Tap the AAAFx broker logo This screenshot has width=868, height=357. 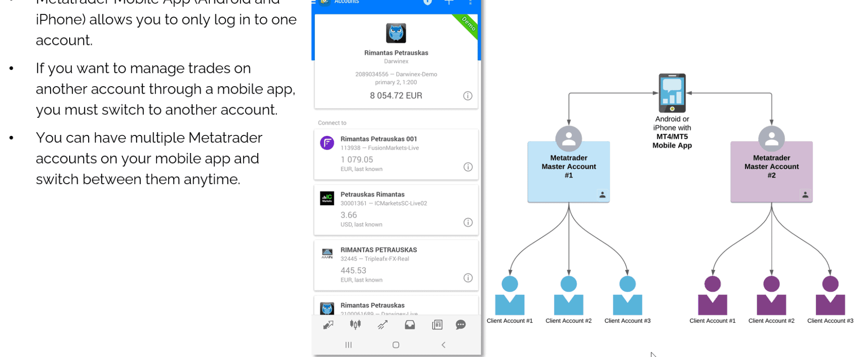pos(327,254)
